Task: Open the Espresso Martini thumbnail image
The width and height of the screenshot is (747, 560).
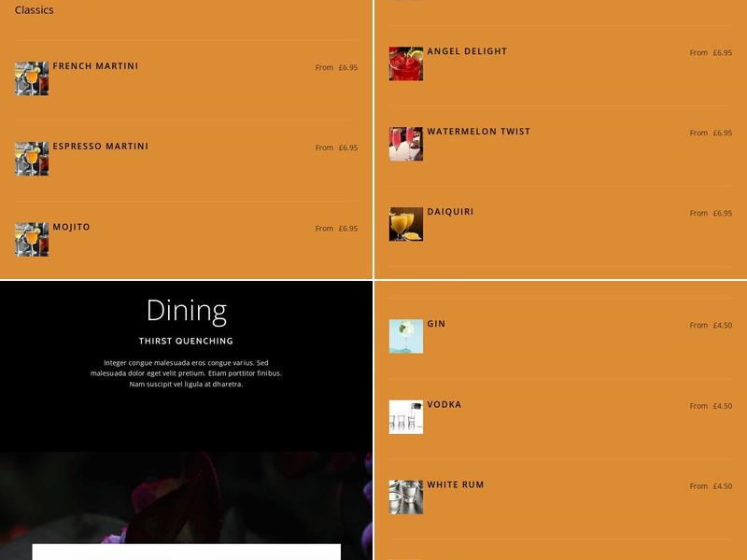Action: [32, 159]
